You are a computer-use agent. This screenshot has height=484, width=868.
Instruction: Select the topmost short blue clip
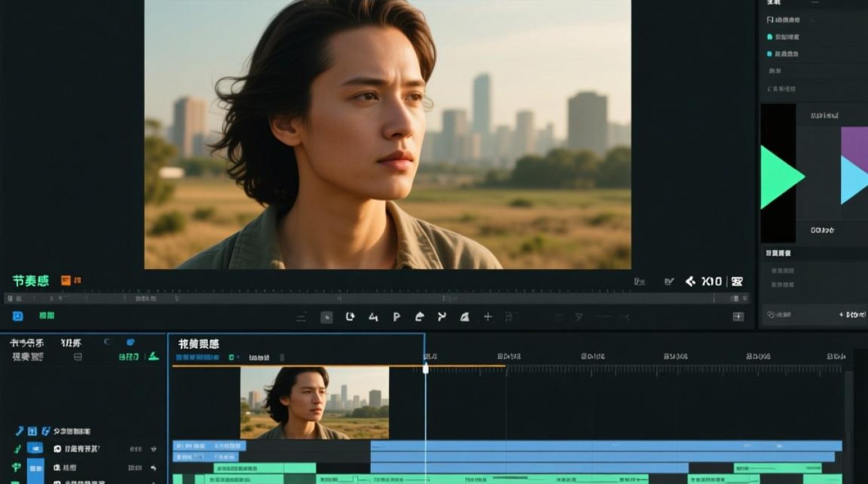pos(209,446)
